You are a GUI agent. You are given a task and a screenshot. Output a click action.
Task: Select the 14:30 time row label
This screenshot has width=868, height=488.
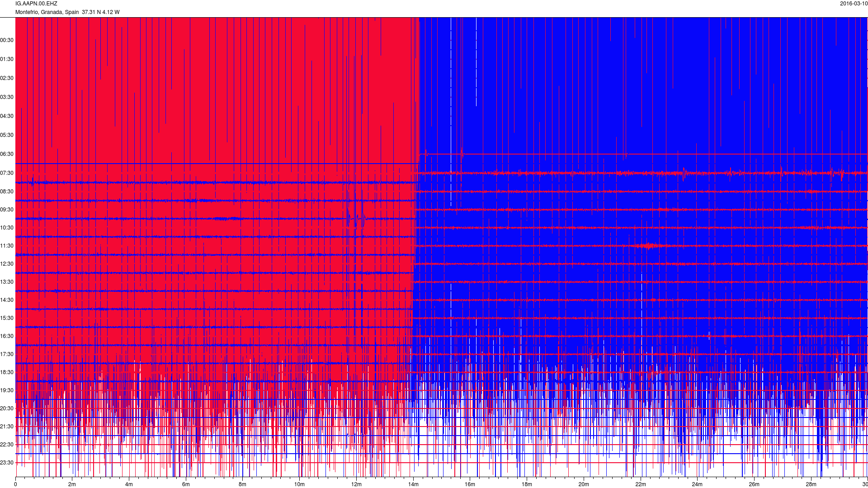[7, 300]
